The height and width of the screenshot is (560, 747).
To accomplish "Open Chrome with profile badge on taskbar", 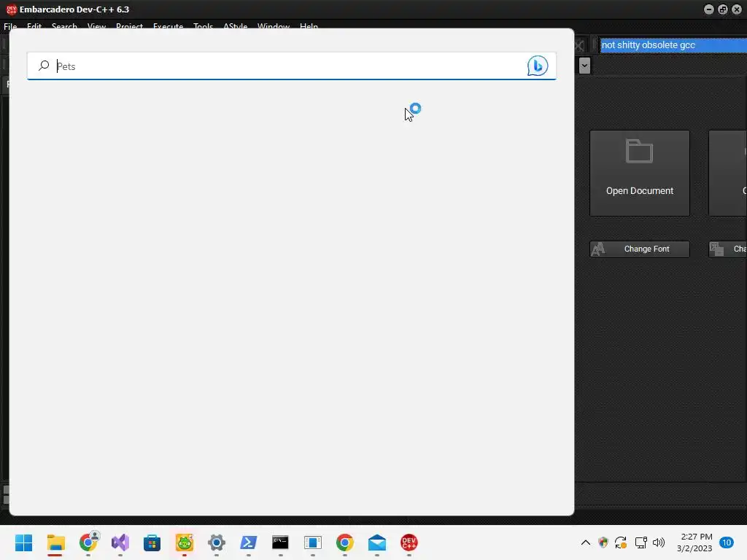I will (x=88, y=542).
